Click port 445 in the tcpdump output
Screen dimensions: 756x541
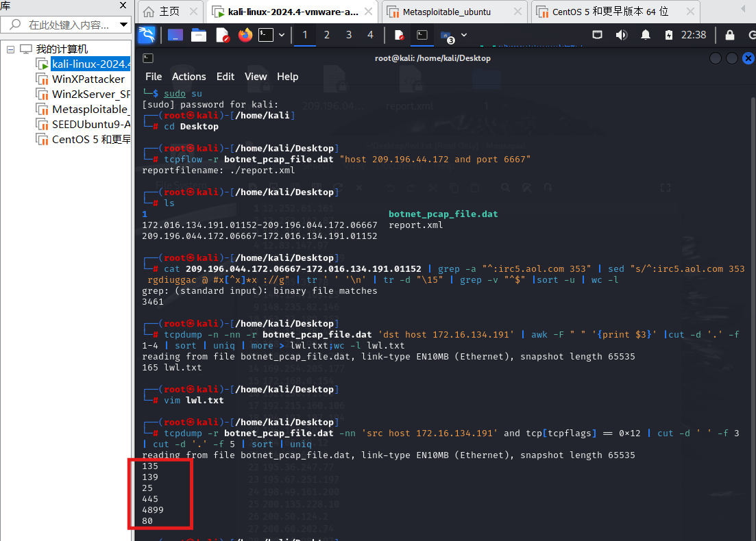(150, 499)
